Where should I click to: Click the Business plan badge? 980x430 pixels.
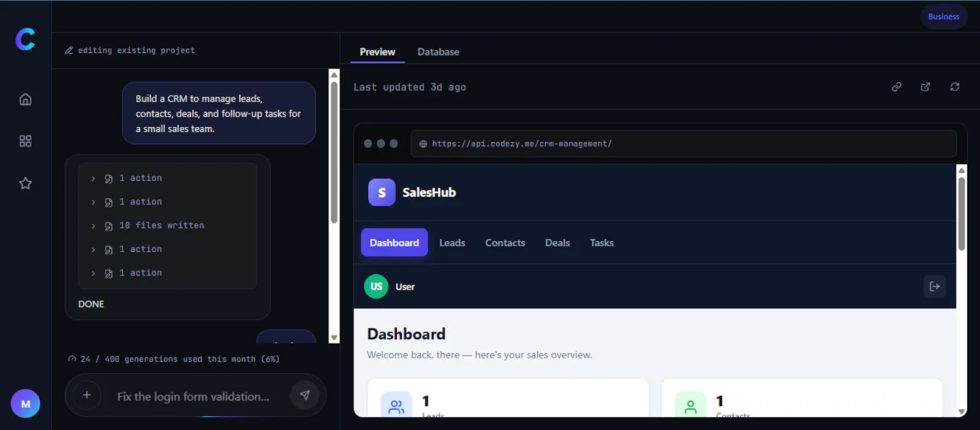944,17
